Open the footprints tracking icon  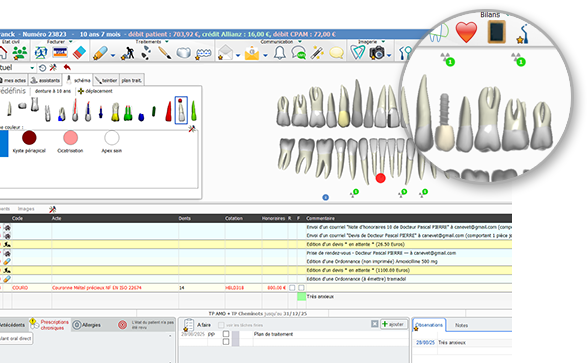pos(146,52)
